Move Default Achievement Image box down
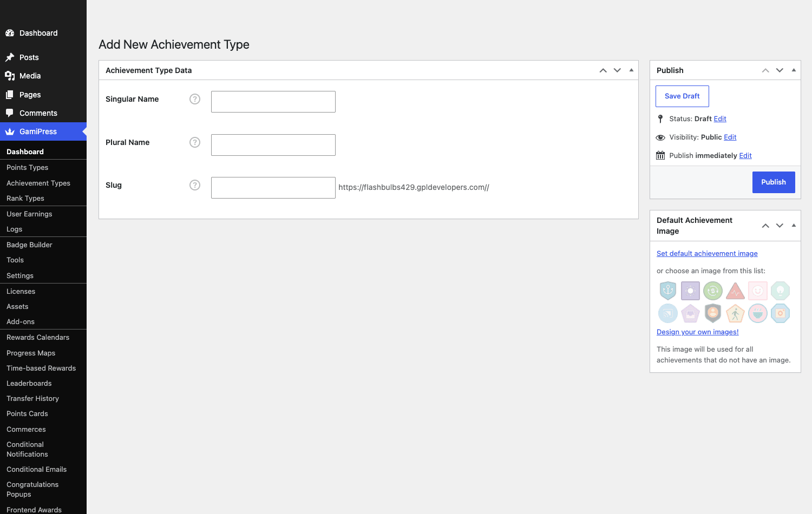 780,226
